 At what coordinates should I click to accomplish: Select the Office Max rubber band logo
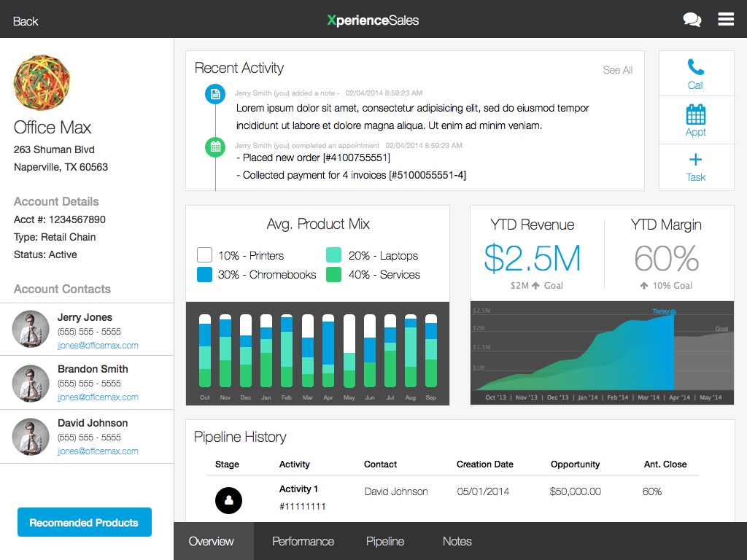point(42,82)
